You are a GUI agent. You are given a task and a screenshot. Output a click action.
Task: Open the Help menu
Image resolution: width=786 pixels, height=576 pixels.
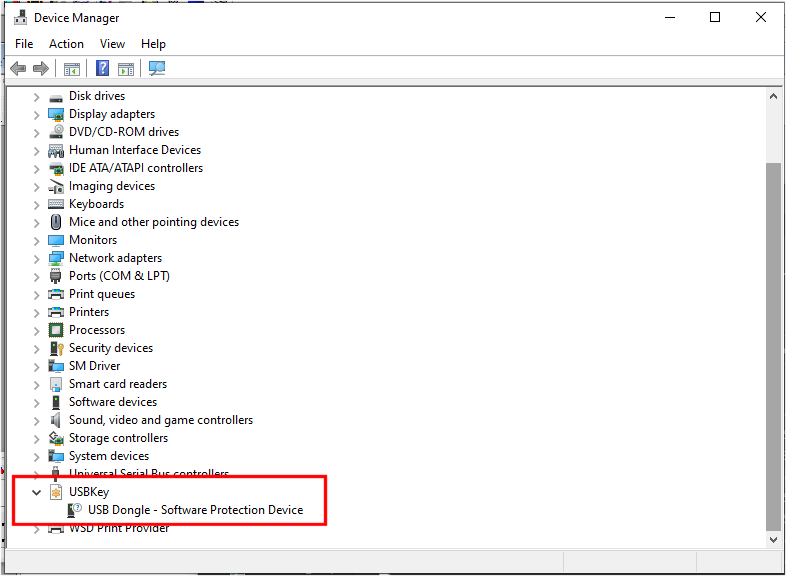153,44
